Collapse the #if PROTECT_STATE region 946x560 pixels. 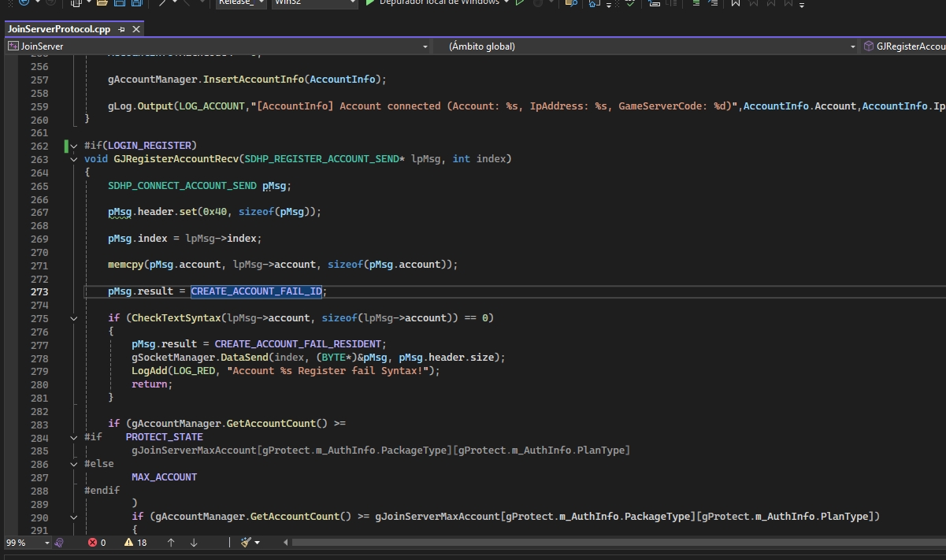pyautogui.click(x=73, y=437)
